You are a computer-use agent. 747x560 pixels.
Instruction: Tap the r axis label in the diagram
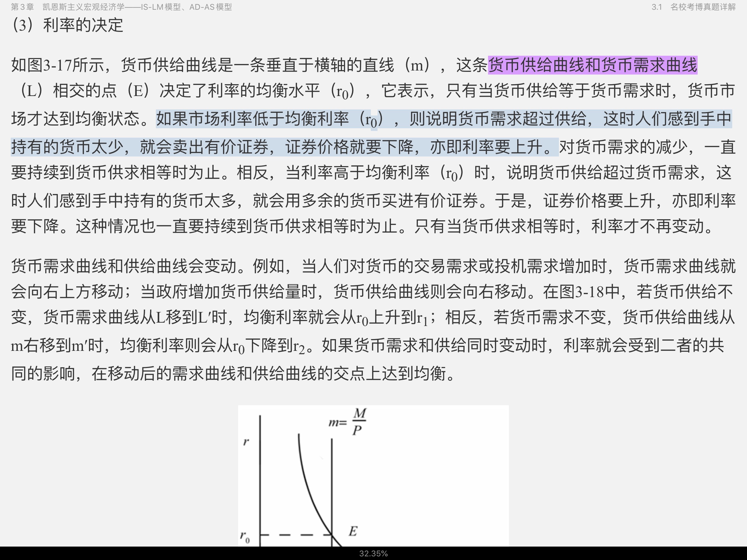coord(246,441)
